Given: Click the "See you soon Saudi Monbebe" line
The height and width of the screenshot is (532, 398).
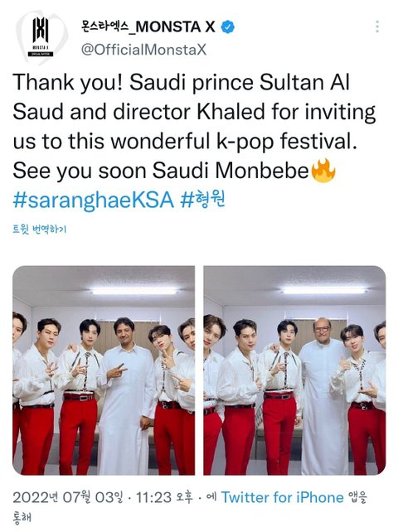Looking at the screenshot, I should [x=161, y=171].
